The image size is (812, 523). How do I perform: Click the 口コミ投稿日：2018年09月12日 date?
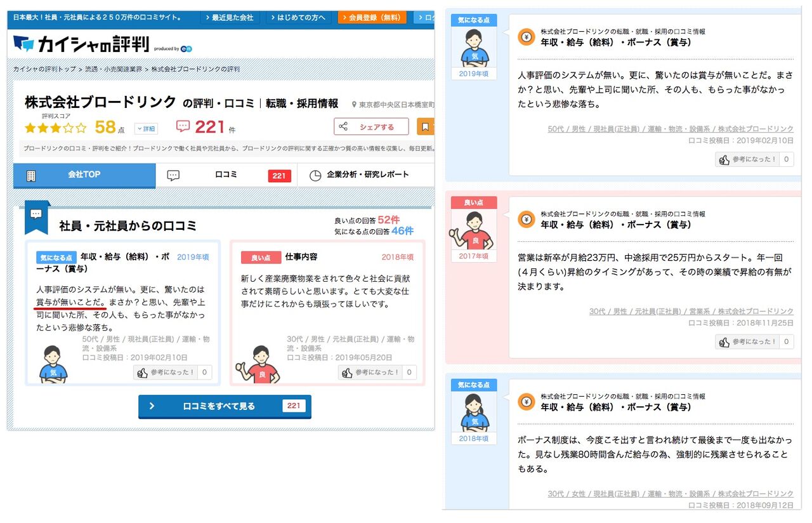point(741,505)
